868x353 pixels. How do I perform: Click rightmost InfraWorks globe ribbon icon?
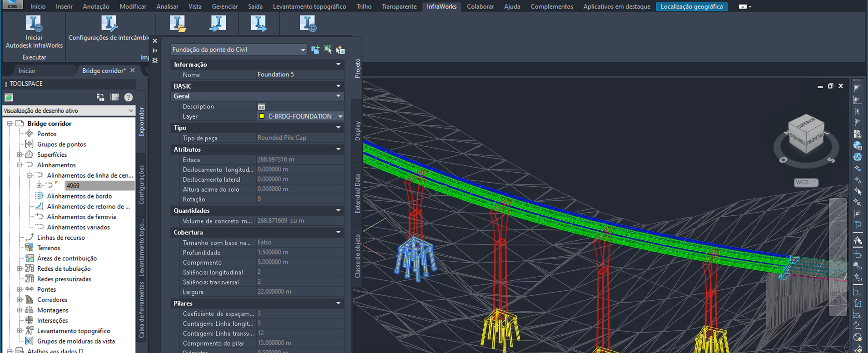point(308,24)
